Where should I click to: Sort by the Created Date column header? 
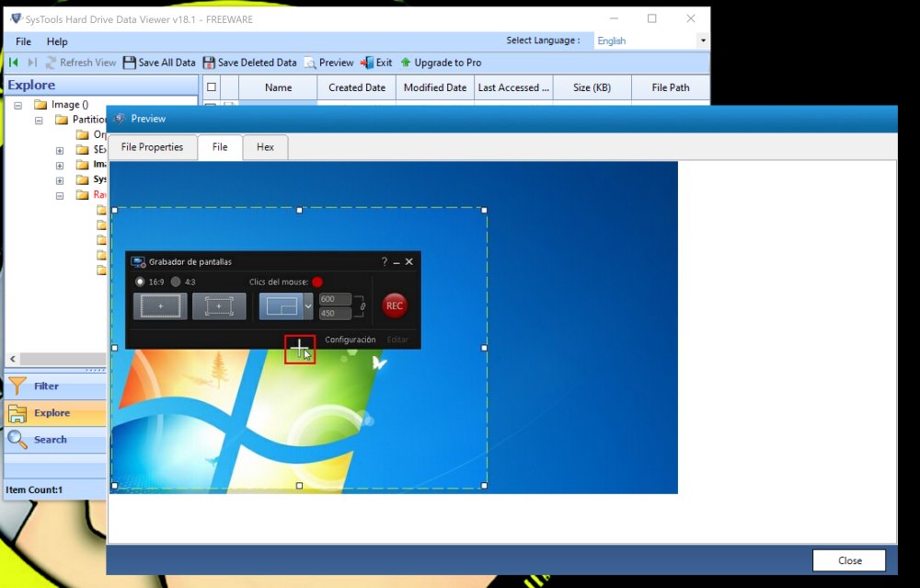357,87
